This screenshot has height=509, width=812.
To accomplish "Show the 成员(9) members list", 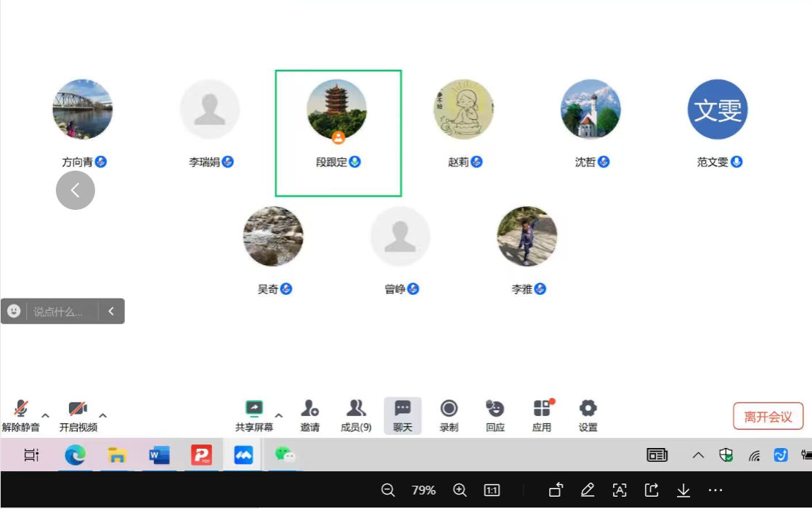I will [356, 415].
